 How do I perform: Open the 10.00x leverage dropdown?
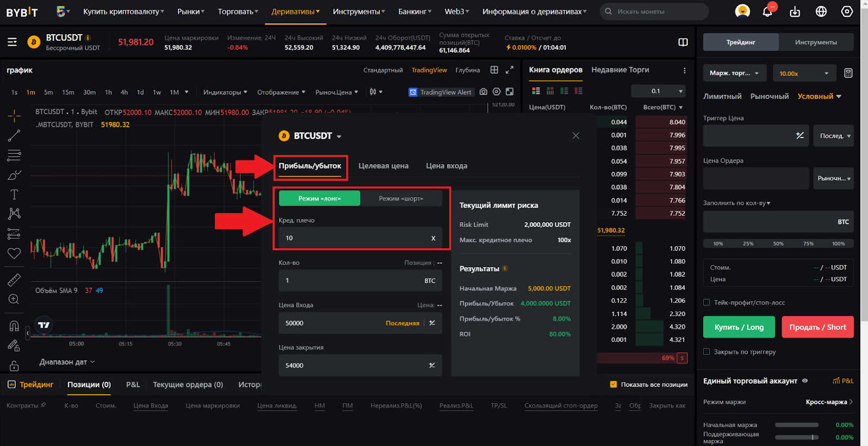coord(804,73)
